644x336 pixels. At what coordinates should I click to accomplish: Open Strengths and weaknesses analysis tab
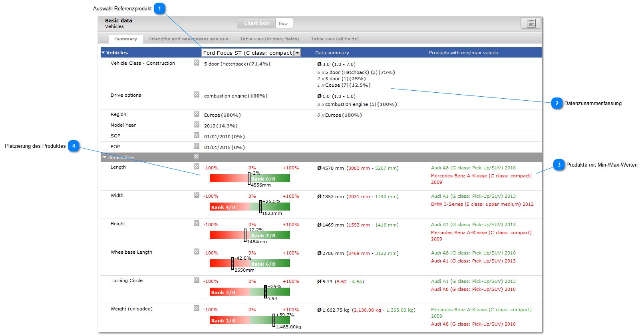[189, 39]
